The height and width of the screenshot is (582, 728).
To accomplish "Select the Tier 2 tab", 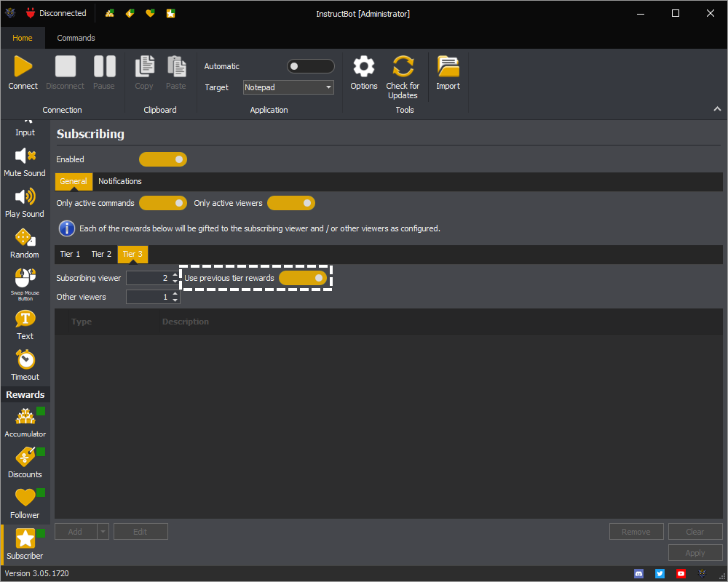I will click(x=101, y=255).
